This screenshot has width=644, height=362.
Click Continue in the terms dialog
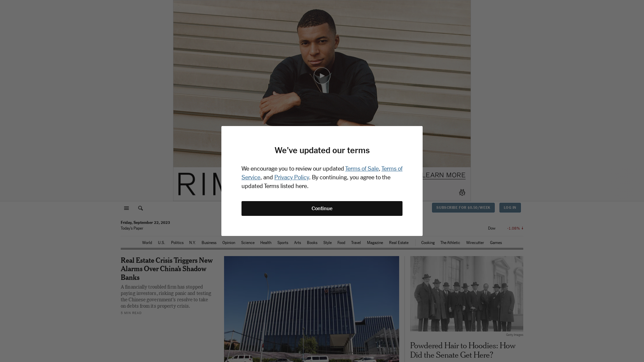coord(322,208)
